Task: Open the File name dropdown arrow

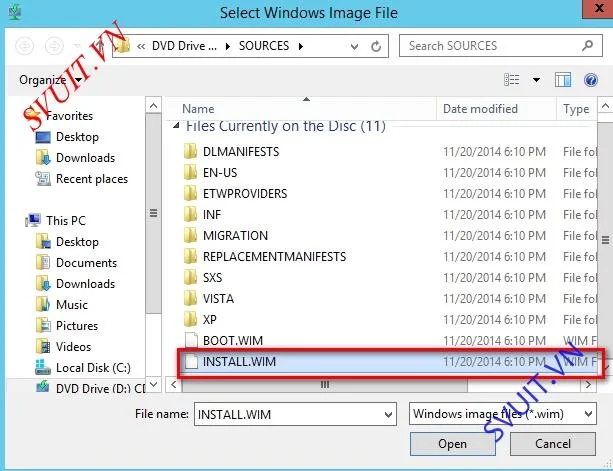Action: click(x=388, y=414)
